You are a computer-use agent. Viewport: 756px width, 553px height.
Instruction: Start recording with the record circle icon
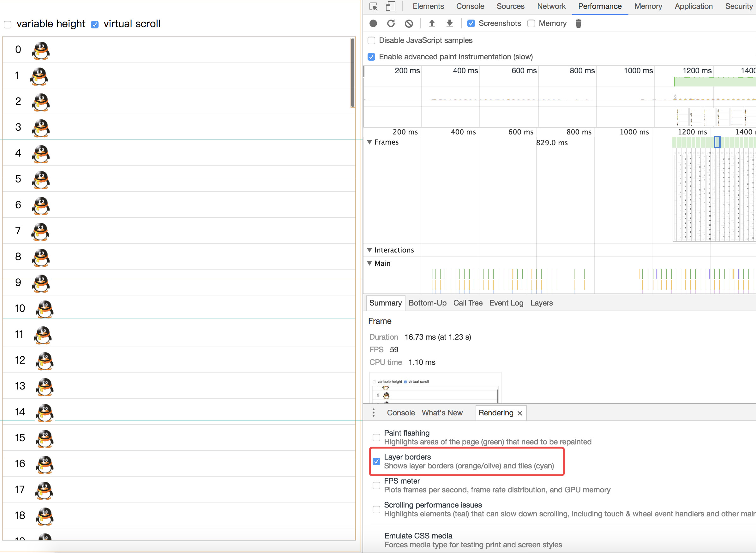(373, 23)
